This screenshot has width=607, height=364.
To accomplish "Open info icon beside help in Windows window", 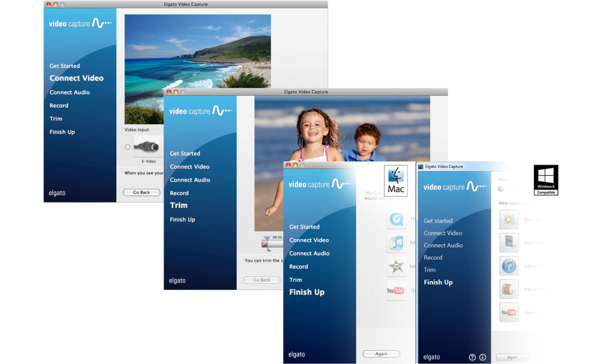I will (x=482, y=357).
